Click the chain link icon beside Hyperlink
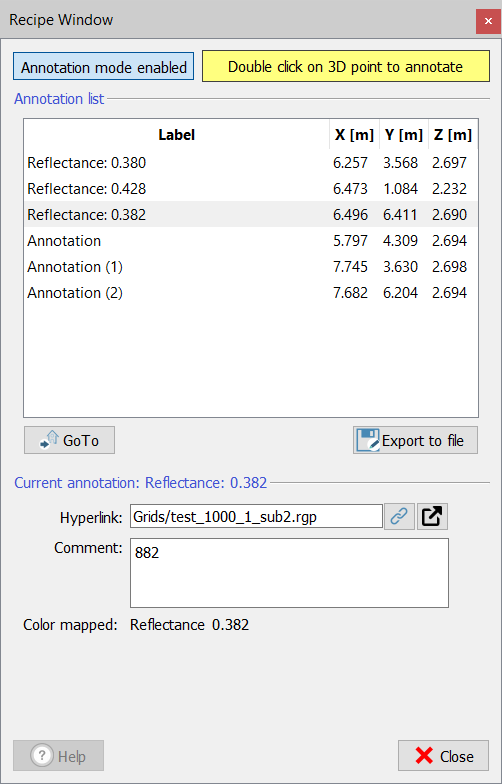This screenshot has height=784, width=502. 399,516
